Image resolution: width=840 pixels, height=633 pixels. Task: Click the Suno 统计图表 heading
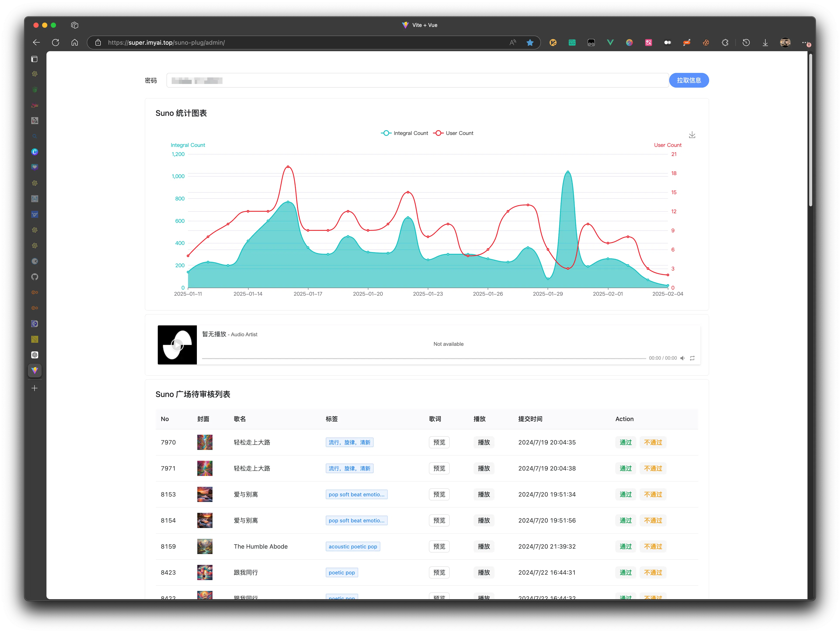click(x=181, y=113)
